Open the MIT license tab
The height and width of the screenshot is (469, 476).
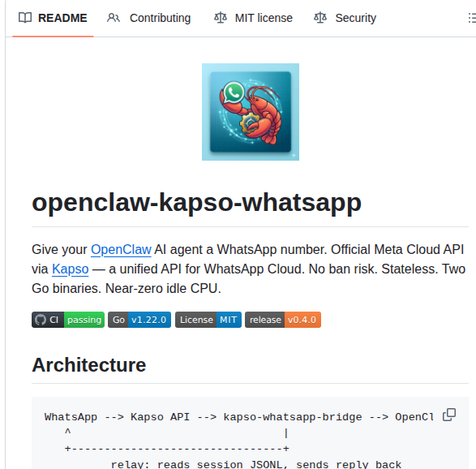(253, 18)
